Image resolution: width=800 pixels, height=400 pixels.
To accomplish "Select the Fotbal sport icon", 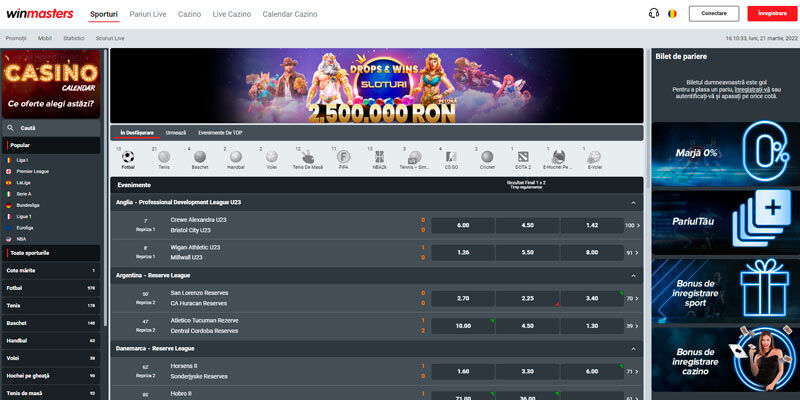I will tap(128, 157).
